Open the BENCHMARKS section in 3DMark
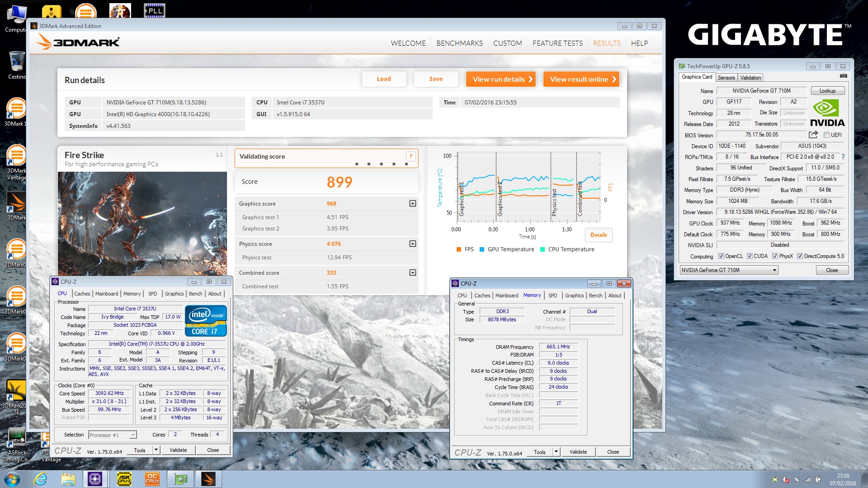Screen dimensions: 868x488 point(459,43)
